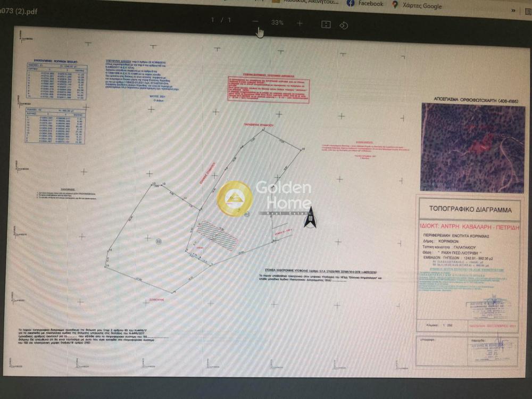This screenshot has width=532, height=399.
Task: Click the fit to page icon
Action: click(x=326, y=24)
